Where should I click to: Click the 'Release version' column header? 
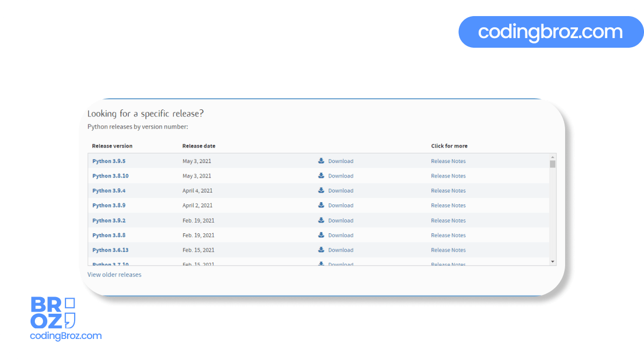(x=112, y=146)
